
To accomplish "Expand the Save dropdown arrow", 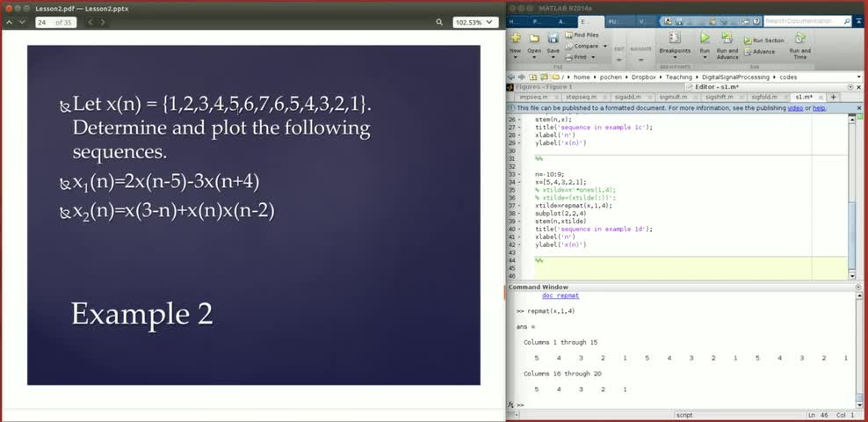I will point(553,58).
